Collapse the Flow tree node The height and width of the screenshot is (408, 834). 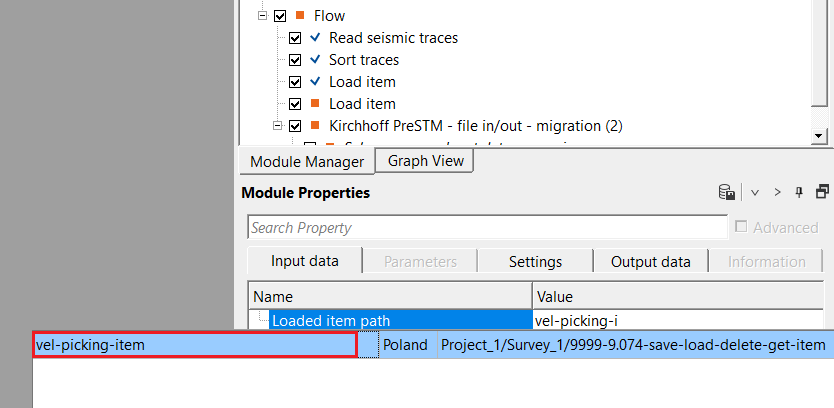[263, 16]
